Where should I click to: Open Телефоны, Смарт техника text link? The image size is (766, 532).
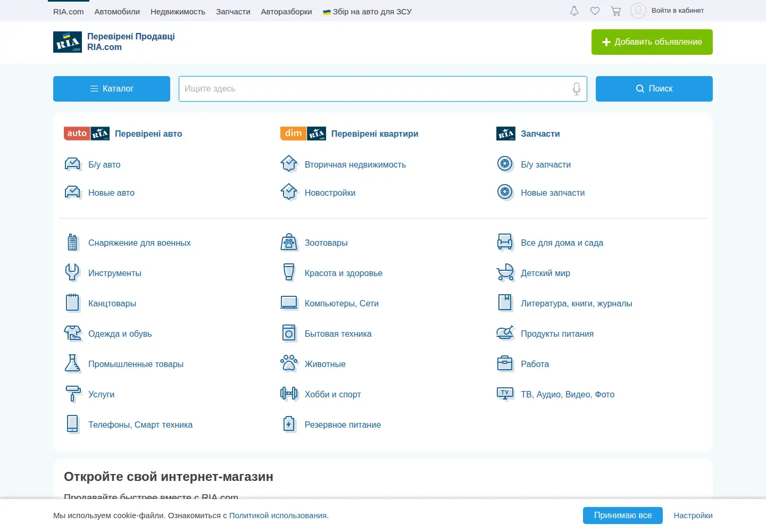(x=140, y=425)
